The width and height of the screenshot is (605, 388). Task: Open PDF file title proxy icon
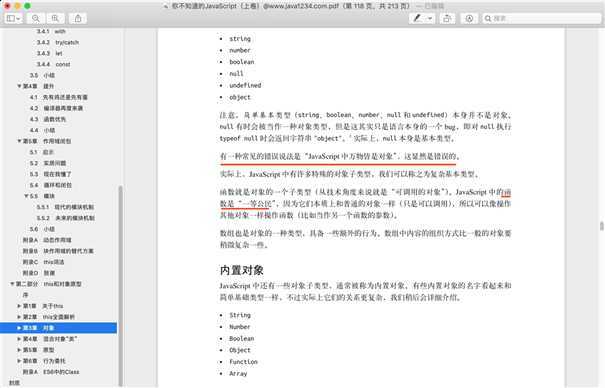(166, 6)
